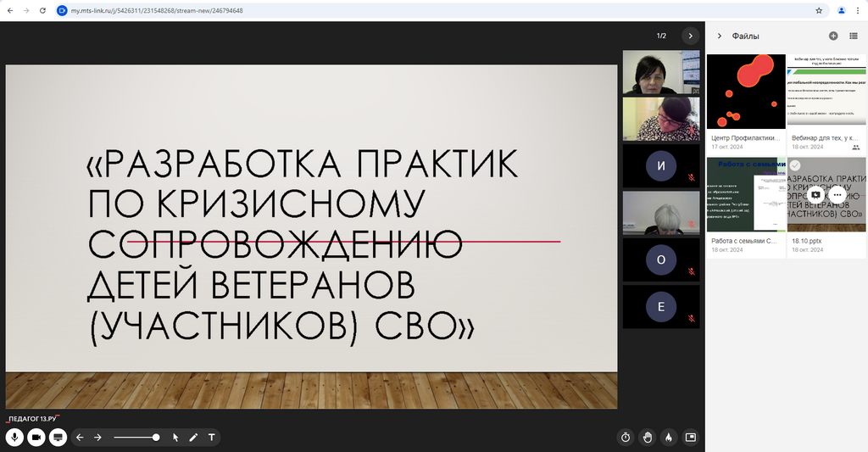Open the Работа с семьями file thumbnail
The width and height of the screenshot is (868, 452).
(746, 194)
